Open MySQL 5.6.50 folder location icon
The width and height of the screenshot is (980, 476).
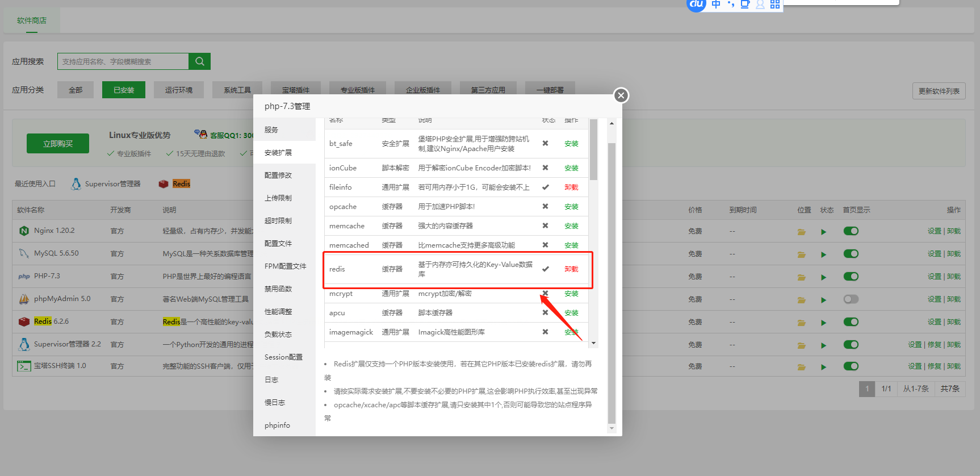[802, 254]
